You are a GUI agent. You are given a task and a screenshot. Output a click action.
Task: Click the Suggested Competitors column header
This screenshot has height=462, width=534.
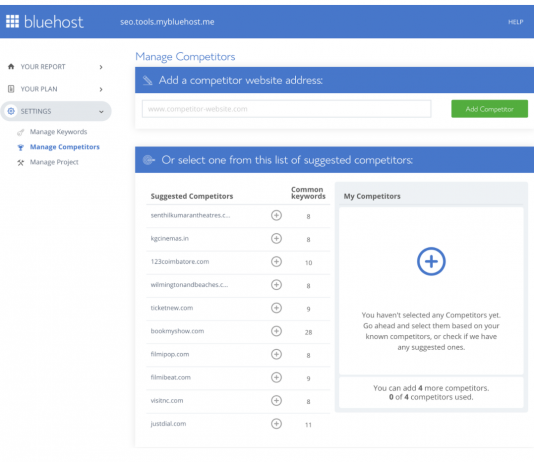[x=192, y=196]
